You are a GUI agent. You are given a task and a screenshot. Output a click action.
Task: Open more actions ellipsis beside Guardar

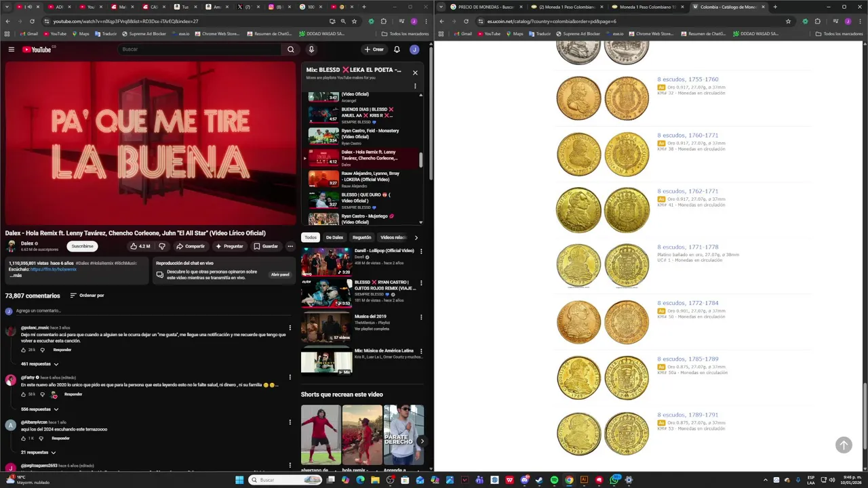tap(290, 246)
